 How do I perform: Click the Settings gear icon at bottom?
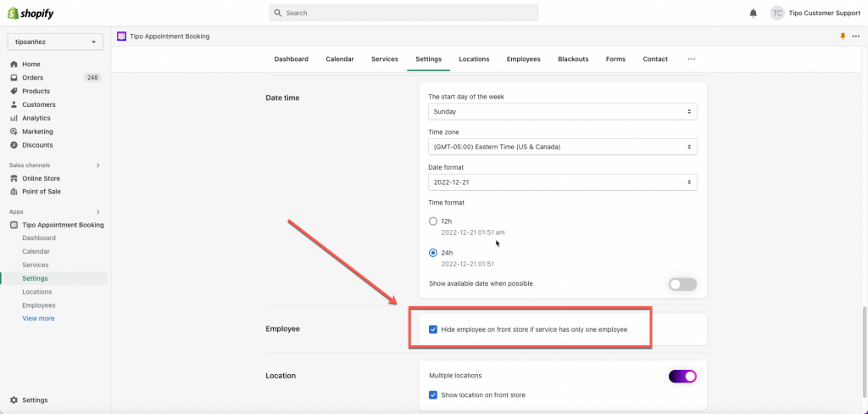point(14,400)
